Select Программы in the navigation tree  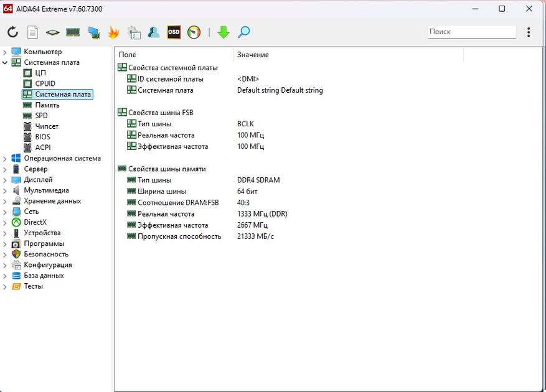pyautogui.click(x=44, y=243)
